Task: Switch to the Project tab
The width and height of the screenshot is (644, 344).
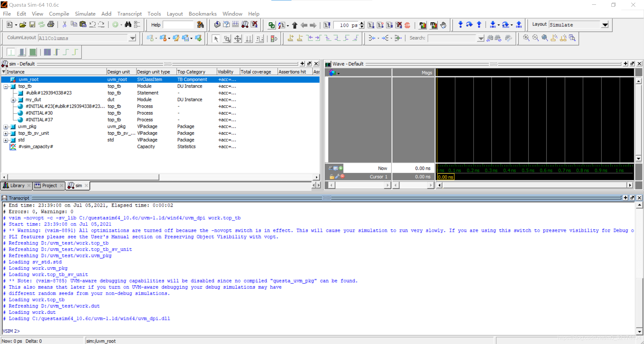Action: tap(49, 186)
